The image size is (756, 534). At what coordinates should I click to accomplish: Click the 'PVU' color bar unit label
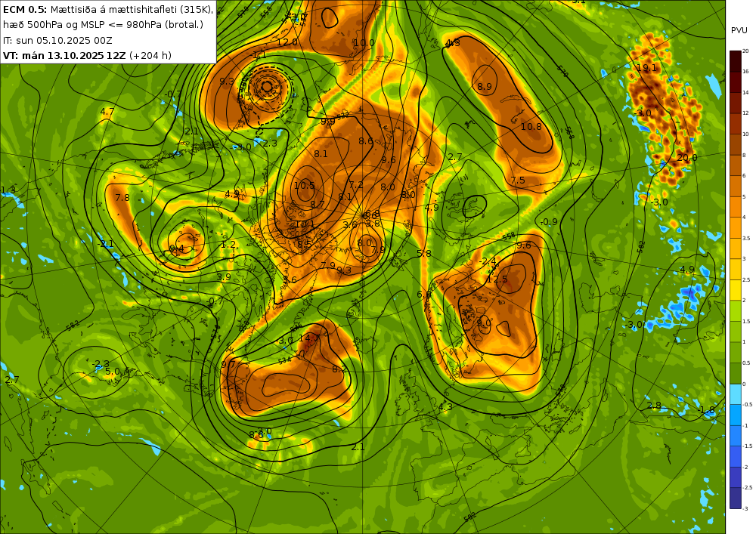(739, 30)
